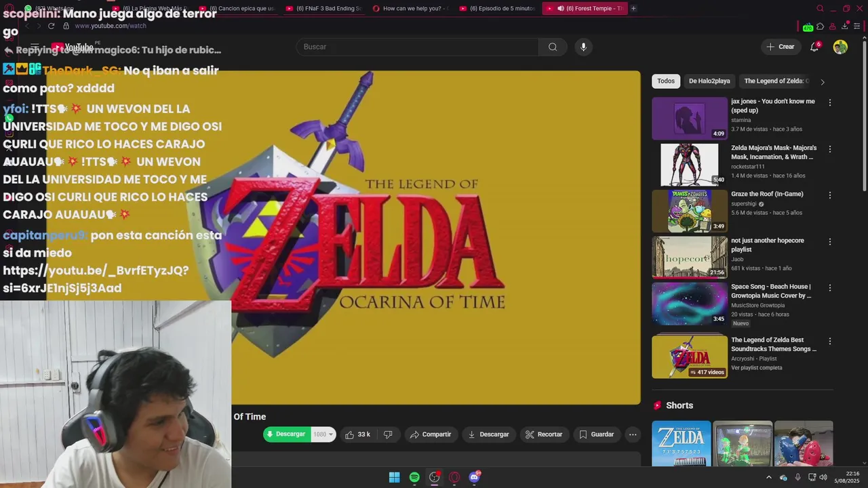Click the YouTube Buscar search field
The width and height of the screenshot is (868, 488).
[x=418, y=47]
